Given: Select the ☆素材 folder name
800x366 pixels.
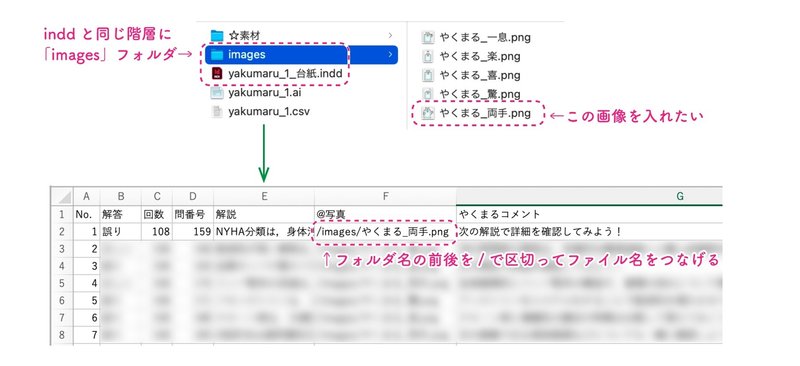Looking at the screenshot, I should coord(244,36).
